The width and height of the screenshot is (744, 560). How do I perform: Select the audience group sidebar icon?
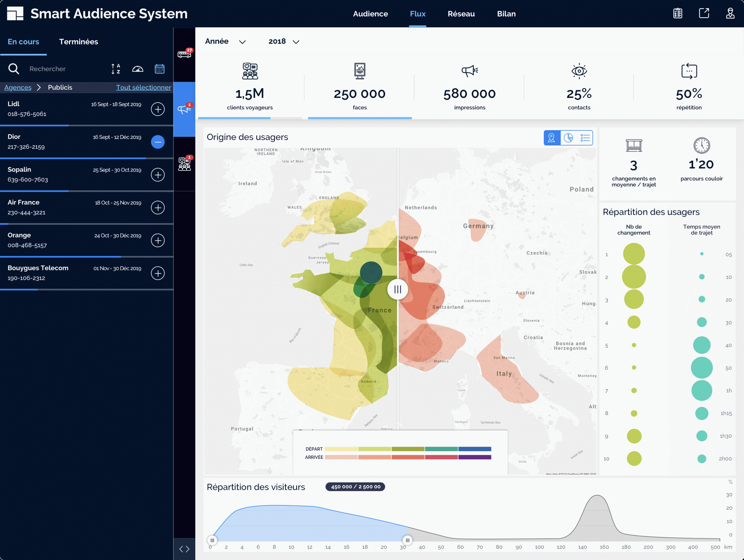tap(184, 164)
